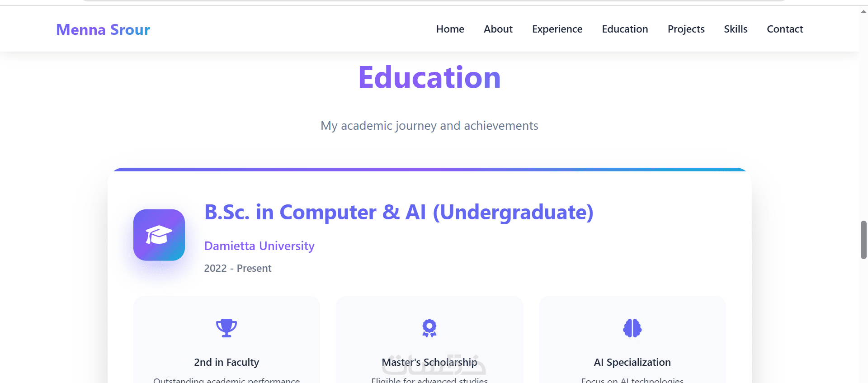
Task: Open the Projects nav link
Action: coord(686,29)
